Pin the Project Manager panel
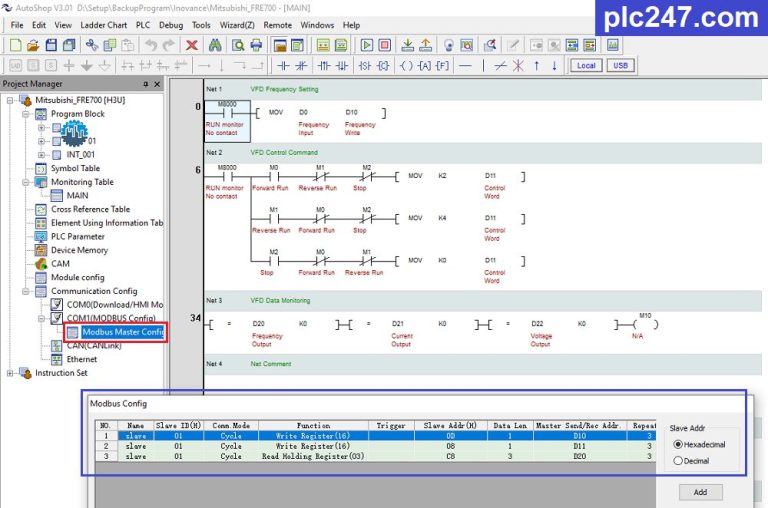Image resolution: width=768 pixels, height=508 pixels. pyautogui.click(x=145, y=84)
